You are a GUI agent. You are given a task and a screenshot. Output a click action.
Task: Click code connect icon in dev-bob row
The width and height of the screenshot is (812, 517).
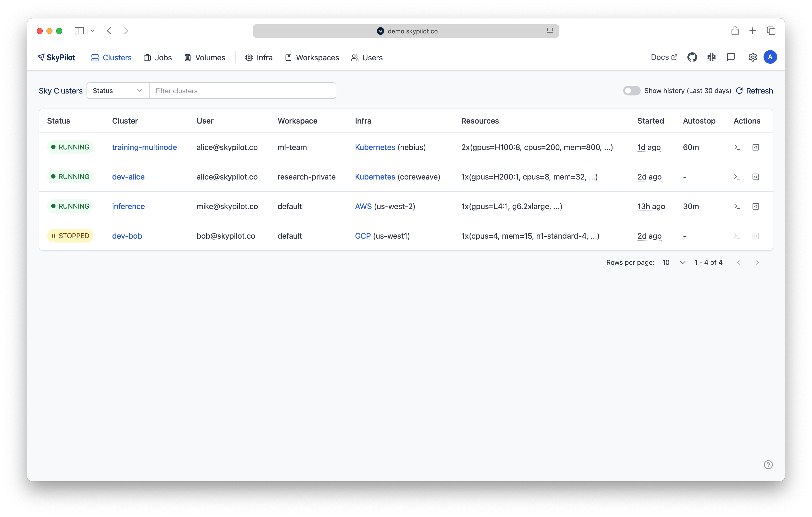coord(756,236)
